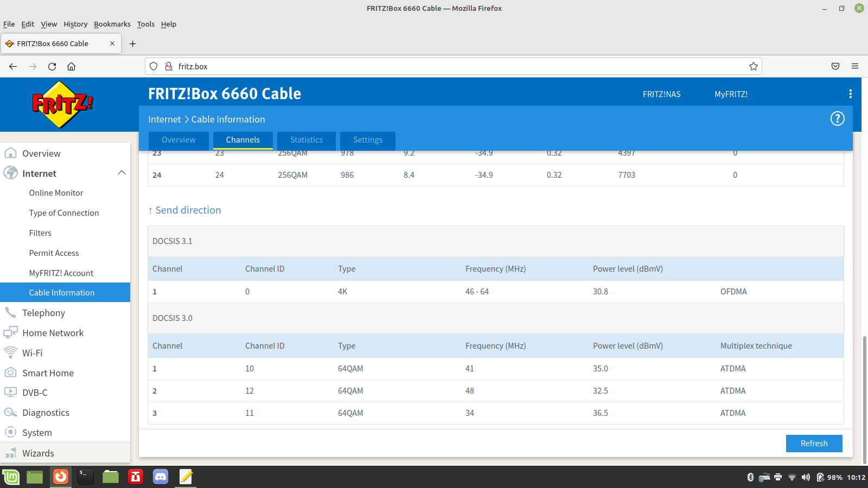Click the page vertical scrollbar
Viewport: 868px width, 488px height.
coord(865,400)
